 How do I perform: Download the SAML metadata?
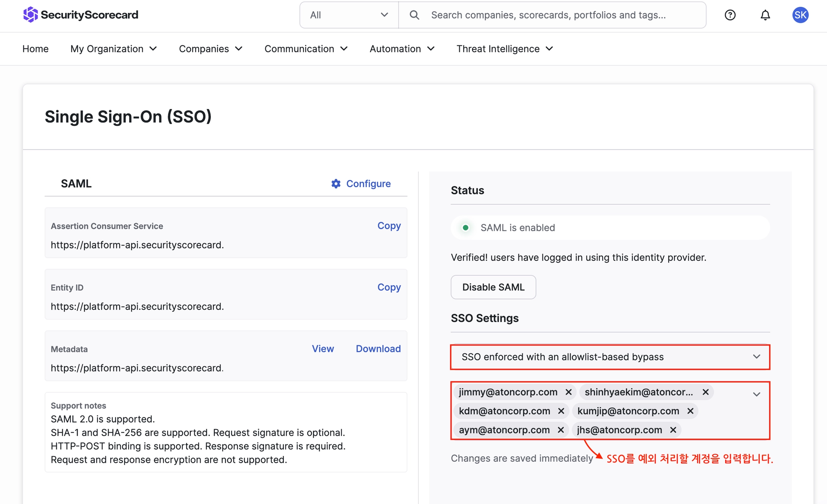click(378, 349)
